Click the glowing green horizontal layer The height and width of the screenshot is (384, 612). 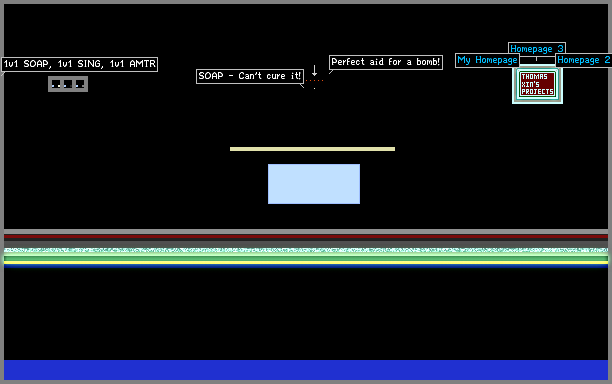click(306, 258)
